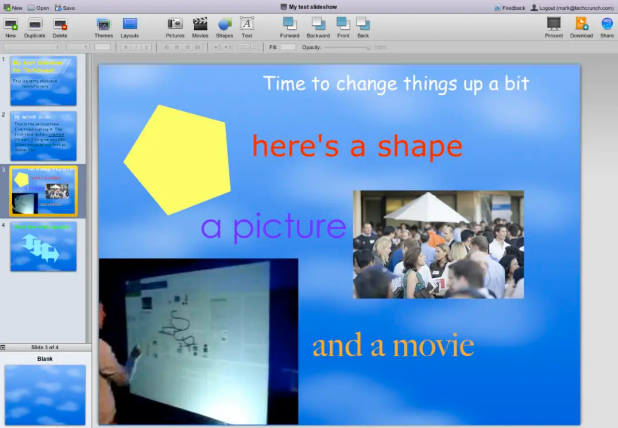Click the purple text 'a picture'

(274, 227)
